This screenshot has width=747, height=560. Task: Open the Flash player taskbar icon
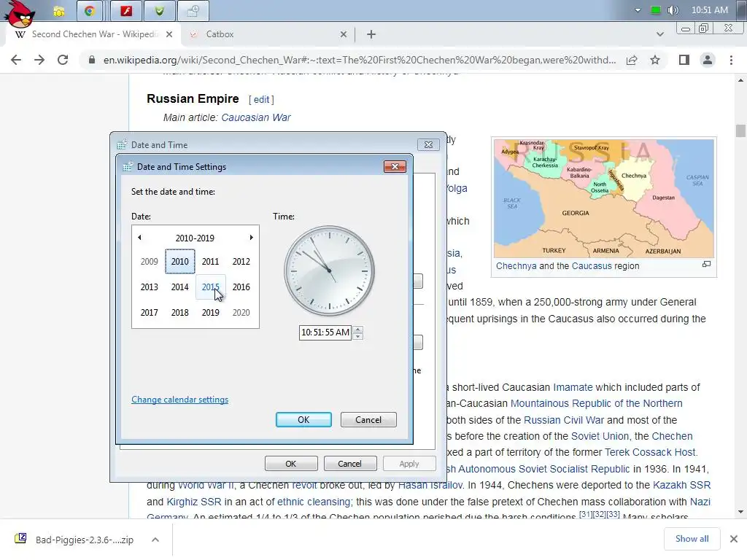125,11
